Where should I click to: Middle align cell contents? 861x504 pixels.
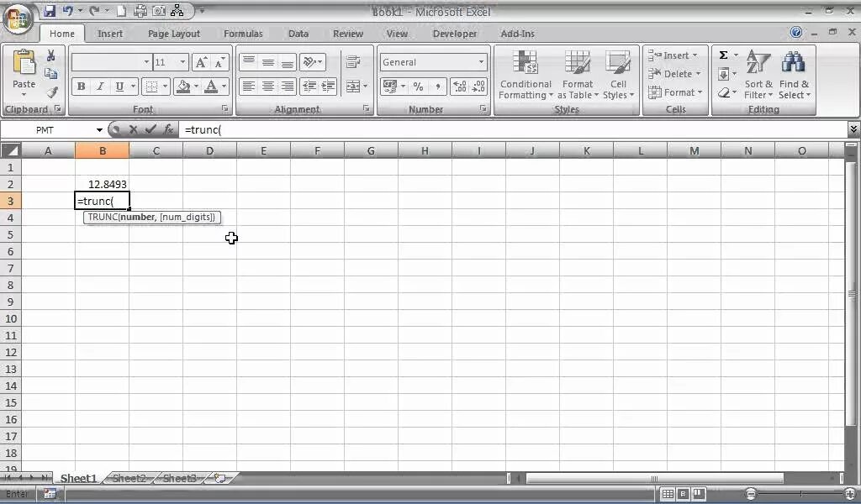point(268,61)
